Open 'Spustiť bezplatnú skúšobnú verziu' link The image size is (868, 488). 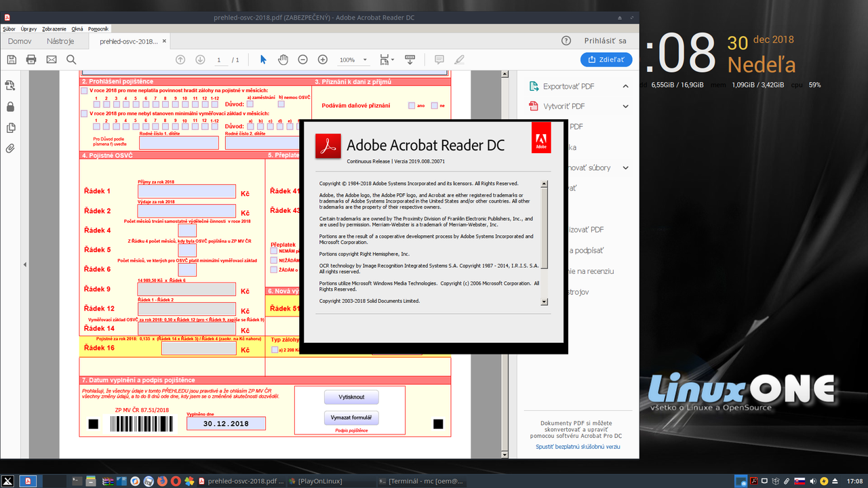pos(578,447)
